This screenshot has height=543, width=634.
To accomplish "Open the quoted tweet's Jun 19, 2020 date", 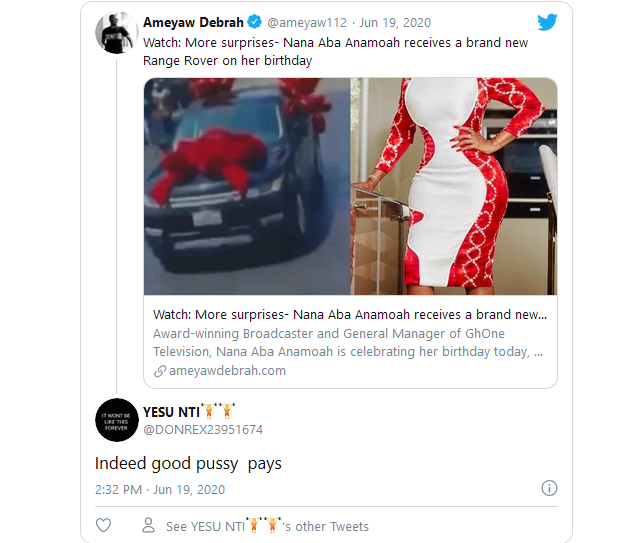I will (397, 22).
